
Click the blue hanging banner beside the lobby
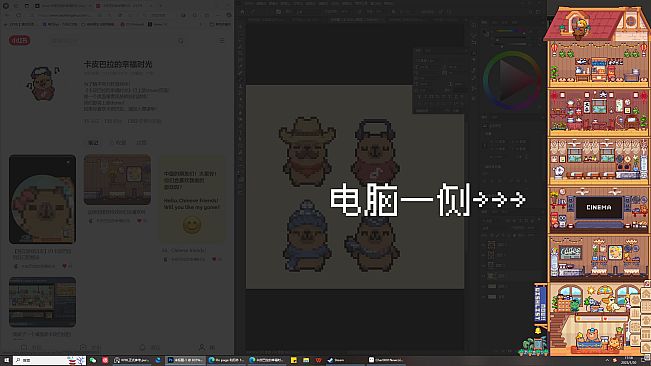click(541, 305)
